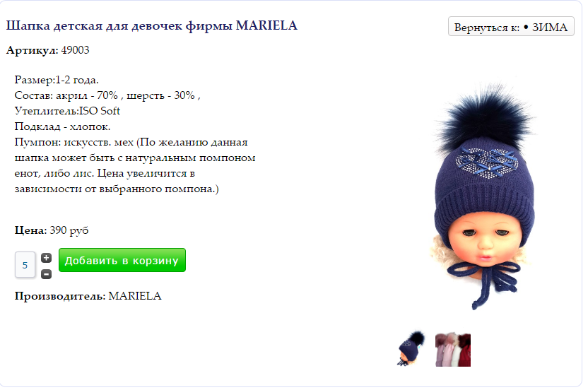The height and width of the screenshot is (390, 588).
Task: Click the Производитель label
Action: pos(60,296)
